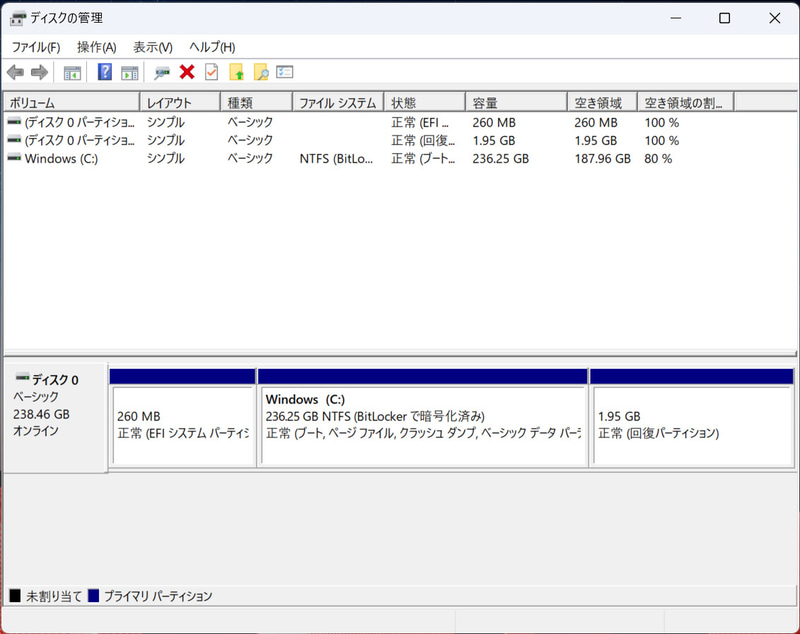This screenshot has height=634, width=800.
Task: Click the disk icon beside ディスク 0
Action: 22,378
